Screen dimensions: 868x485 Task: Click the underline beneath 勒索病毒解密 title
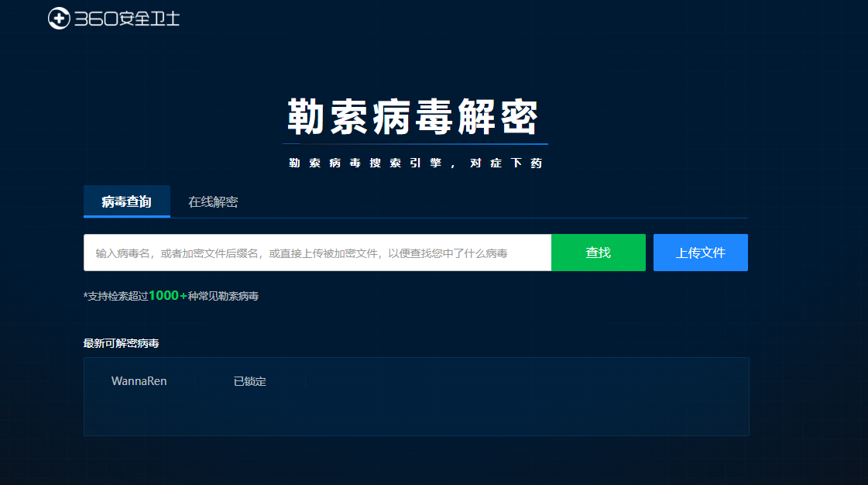(415, 144)
